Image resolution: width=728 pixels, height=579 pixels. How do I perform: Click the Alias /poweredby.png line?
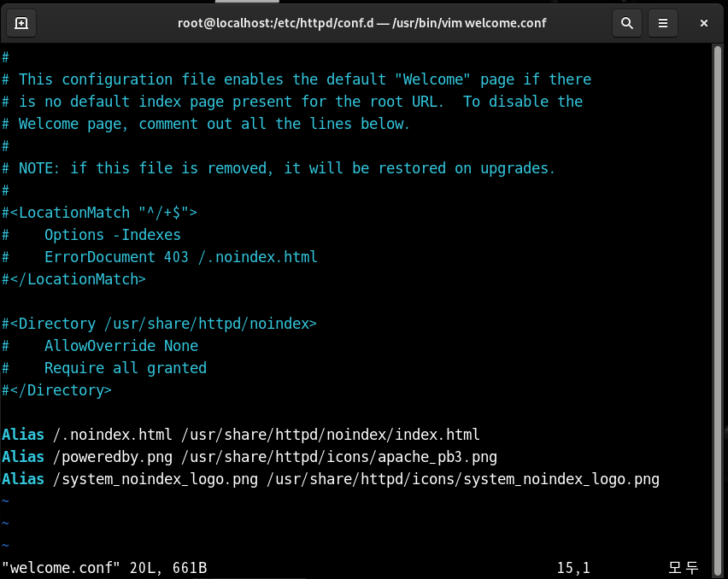[250, 457]
